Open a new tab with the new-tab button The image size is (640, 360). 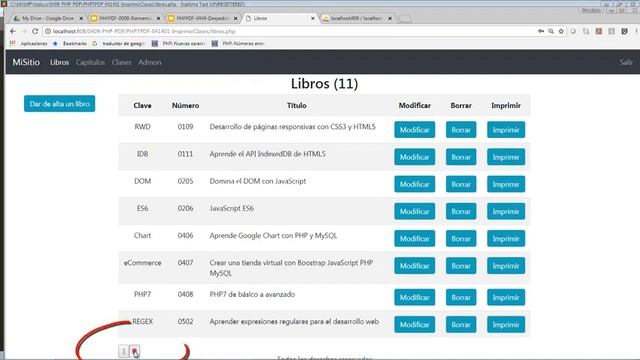click(404, 19)
